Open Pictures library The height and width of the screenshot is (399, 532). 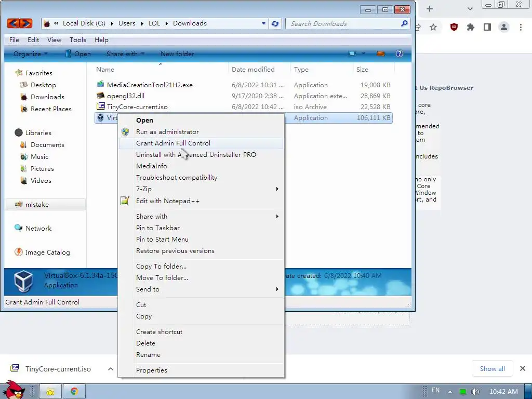(x=37, y=169)
